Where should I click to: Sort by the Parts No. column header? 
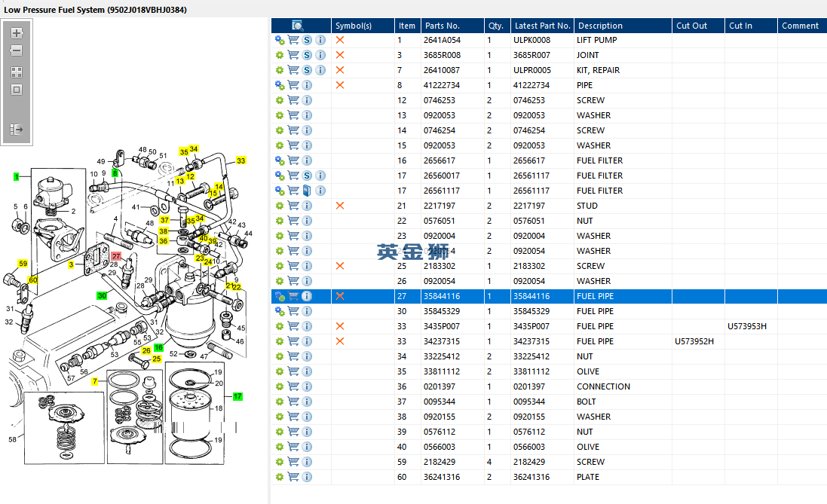(452, 26)
